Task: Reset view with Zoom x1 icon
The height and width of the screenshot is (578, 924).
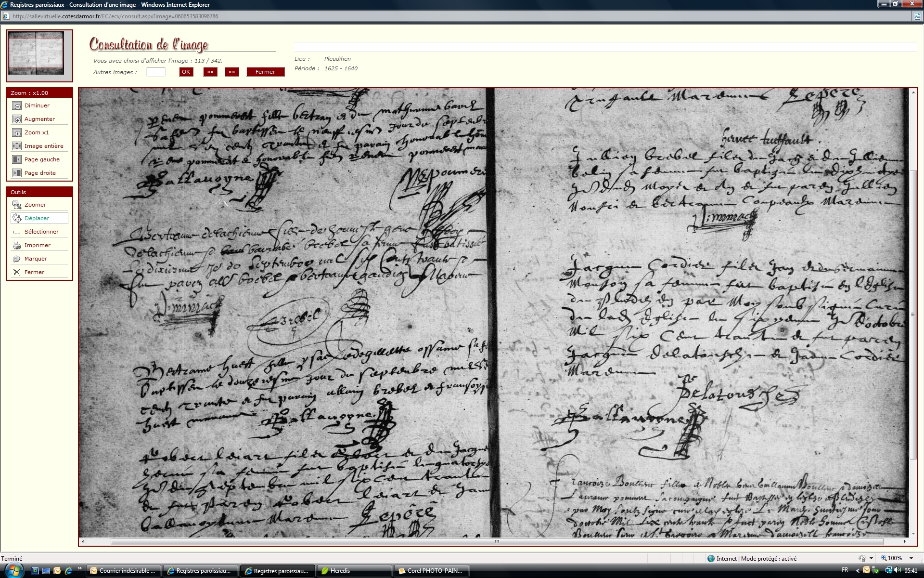Action: [x=17, y=133]
